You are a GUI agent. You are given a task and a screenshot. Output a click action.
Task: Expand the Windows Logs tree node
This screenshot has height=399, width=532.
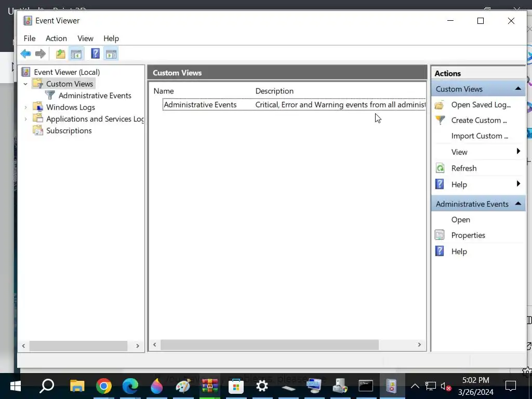click(x=25, y=107)
